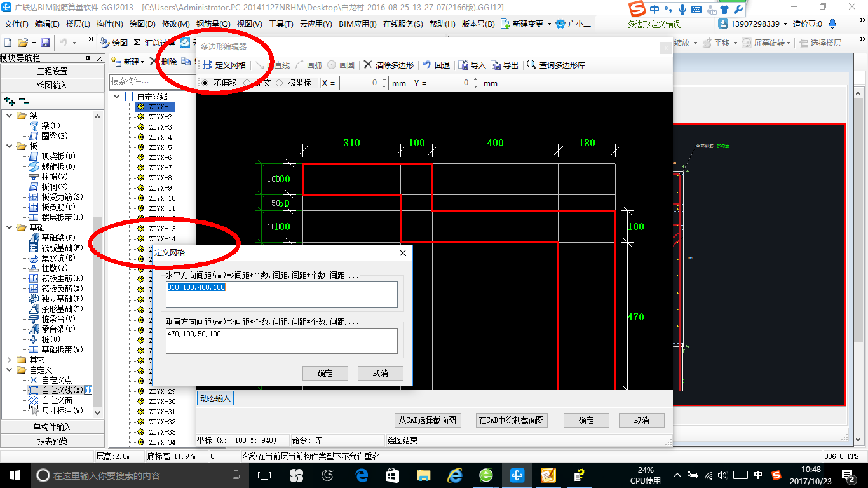The height and width of the screenshot is (488, 868).
Task: Click the Undo arrow icon in toolbar
Action: tap(64, 43)
